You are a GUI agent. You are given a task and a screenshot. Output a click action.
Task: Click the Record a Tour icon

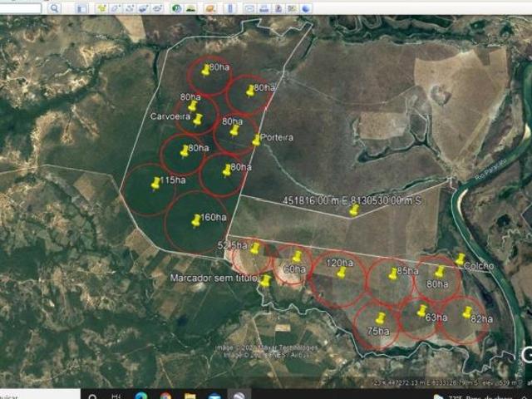pos(157,8)
